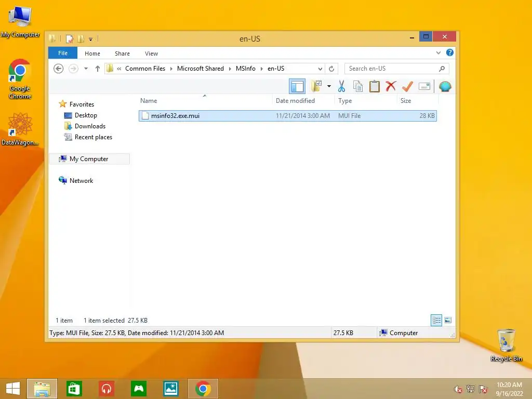The height and width of the screenshot is (399, 532).
Task: Expand the address bar history dropdown
Action: point(320,69)
